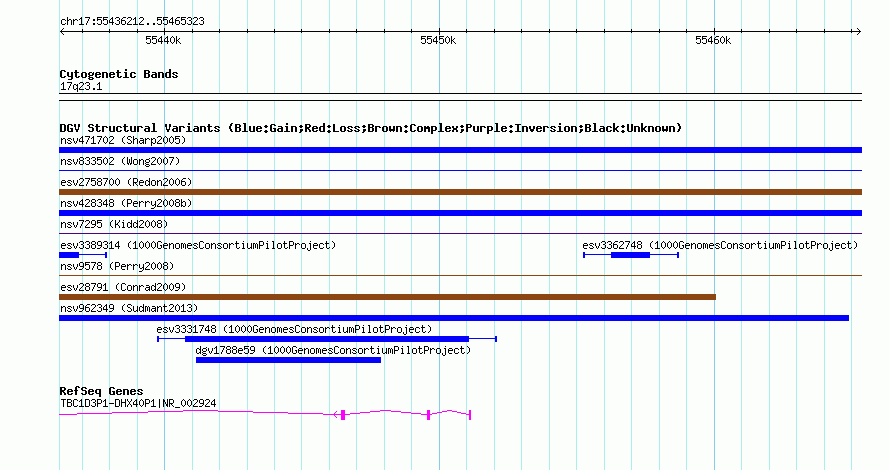Screen dimensions: 890x470
Task: Open variant nsv428348 (Perry2008b) label
Action: point(126,203)
